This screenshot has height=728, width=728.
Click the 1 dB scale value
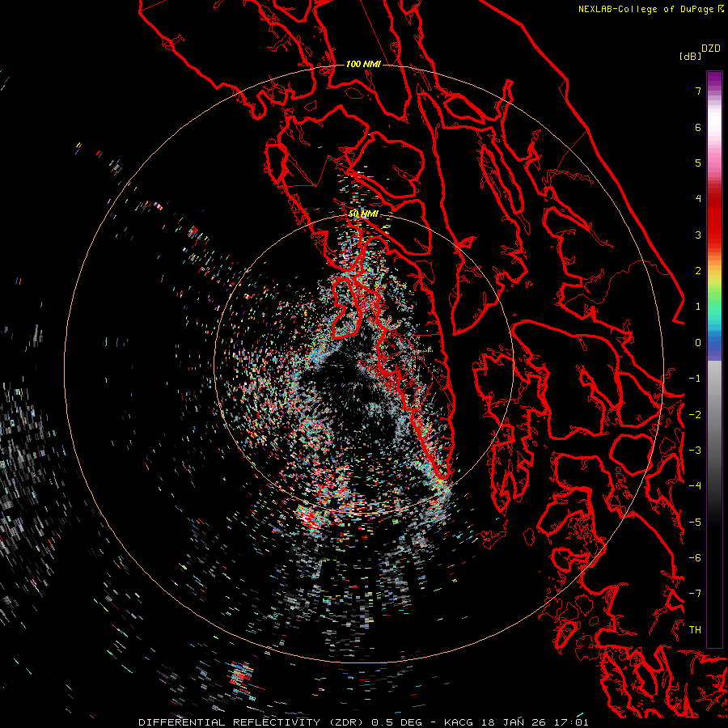[698, 307]
